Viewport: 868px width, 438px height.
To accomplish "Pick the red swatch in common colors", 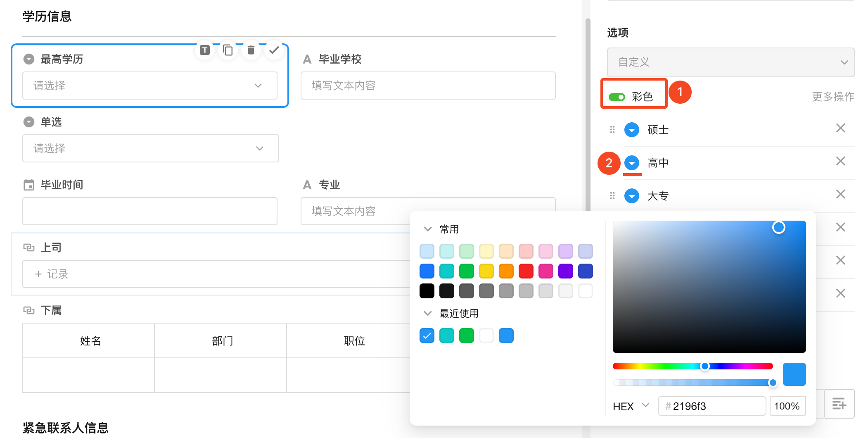I will [x=526, y=271].
